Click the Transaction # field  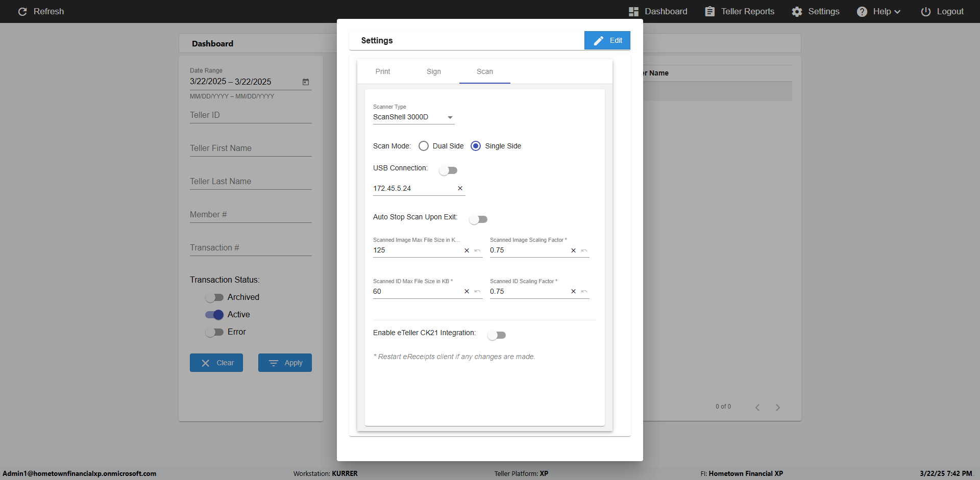coord(251,248)
